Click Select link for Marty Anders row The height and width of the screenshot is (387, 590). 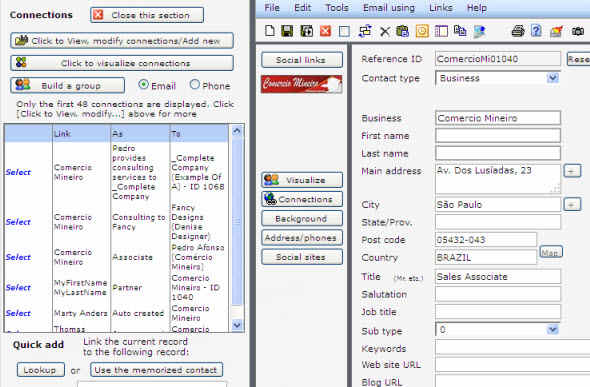pos(18,313)
